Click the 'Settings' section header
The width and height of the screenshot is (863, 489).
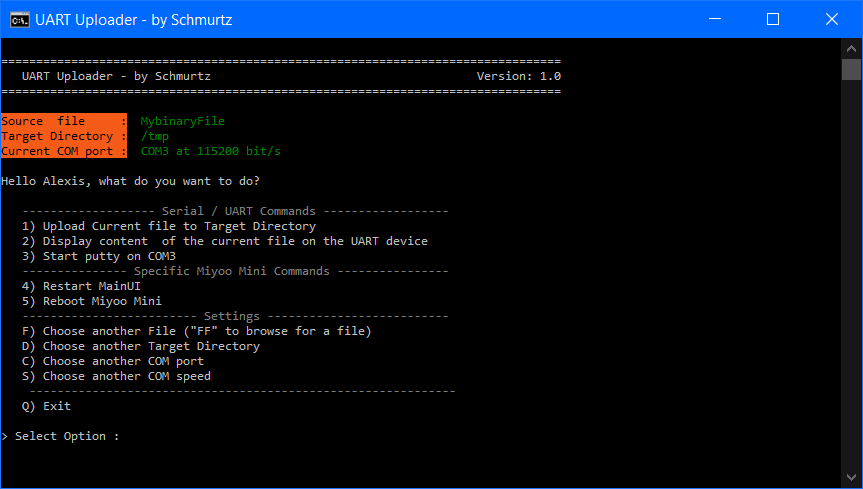pyautogui.click(x=232, y=316)
